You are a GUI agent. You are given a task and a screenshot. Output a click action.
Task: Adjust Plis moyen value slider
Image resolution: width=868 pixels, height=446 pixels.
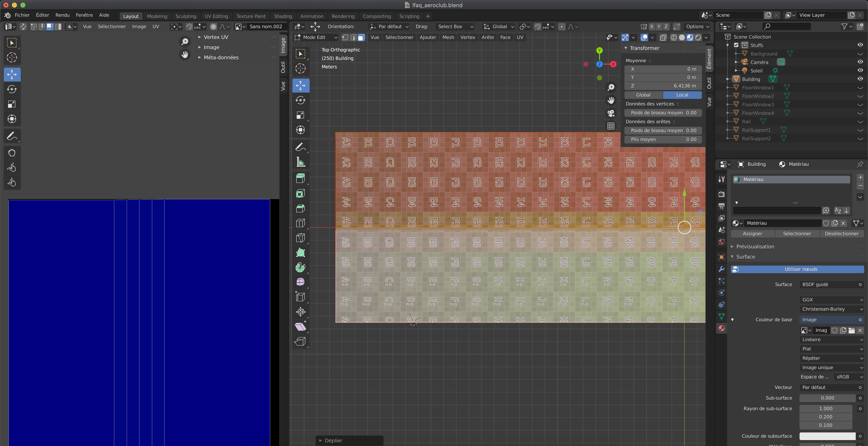click(x=663, y=139)
